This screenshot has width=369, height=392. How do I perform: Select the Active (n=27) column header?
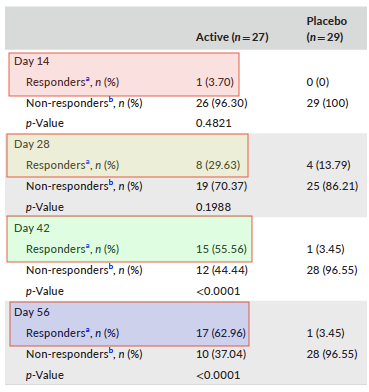[x=232, y=37]
